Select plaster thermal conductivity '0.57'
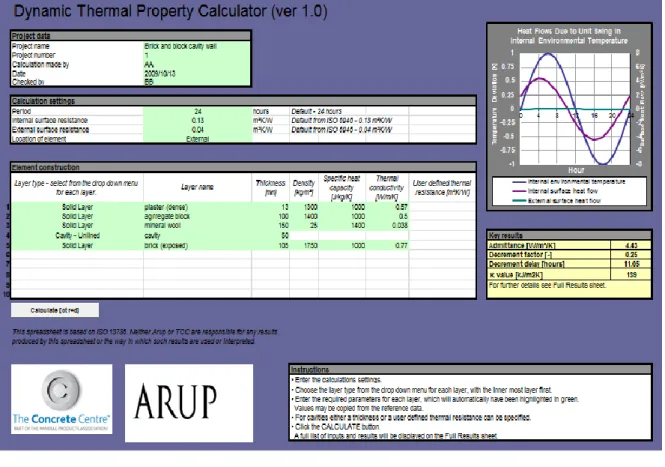 pyautogui.click(x=388, y=207)
